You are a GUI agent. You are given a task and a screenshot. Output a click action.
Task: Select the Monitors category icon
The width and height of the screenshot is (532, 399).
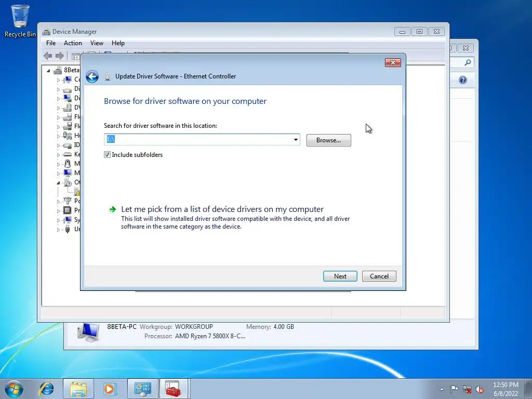pos(68,173)
